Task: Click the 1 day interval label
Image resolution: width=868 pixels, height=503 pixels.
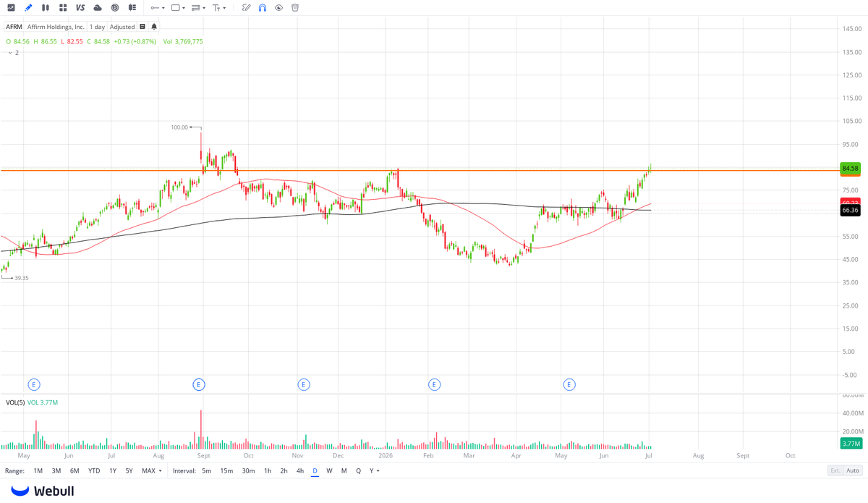Action: pos(97,27)
